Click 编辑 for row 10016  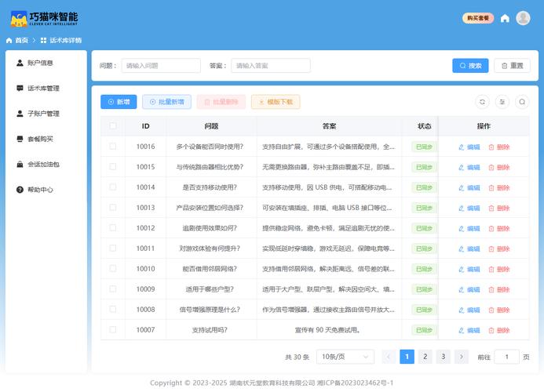[x=469, y=147]
